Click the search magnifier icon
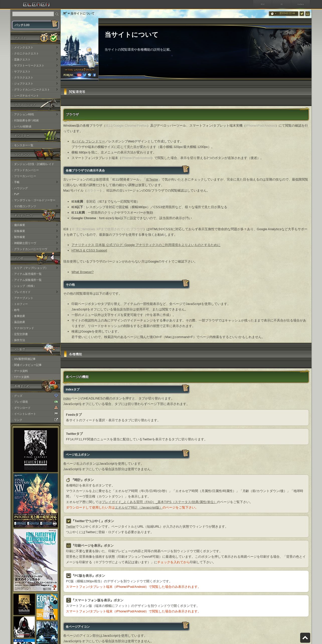Image resolution: width=322 pixels, height=644 pixels. [x=57, y=14]
